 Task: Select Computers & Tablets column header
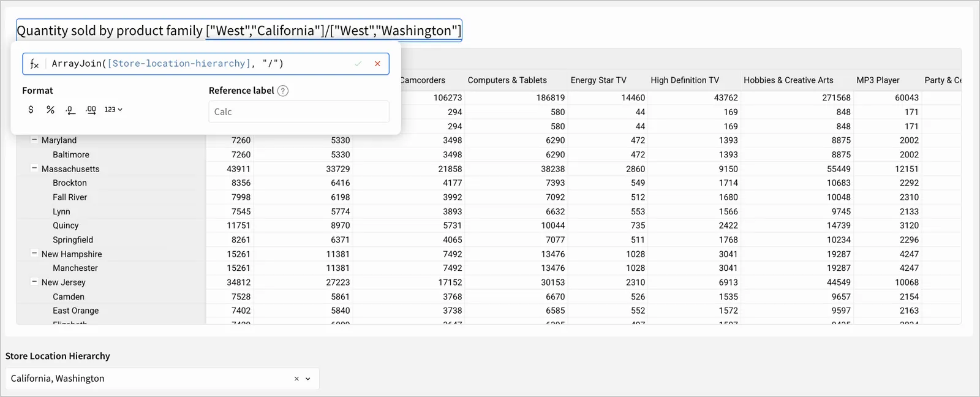point(507,80)
